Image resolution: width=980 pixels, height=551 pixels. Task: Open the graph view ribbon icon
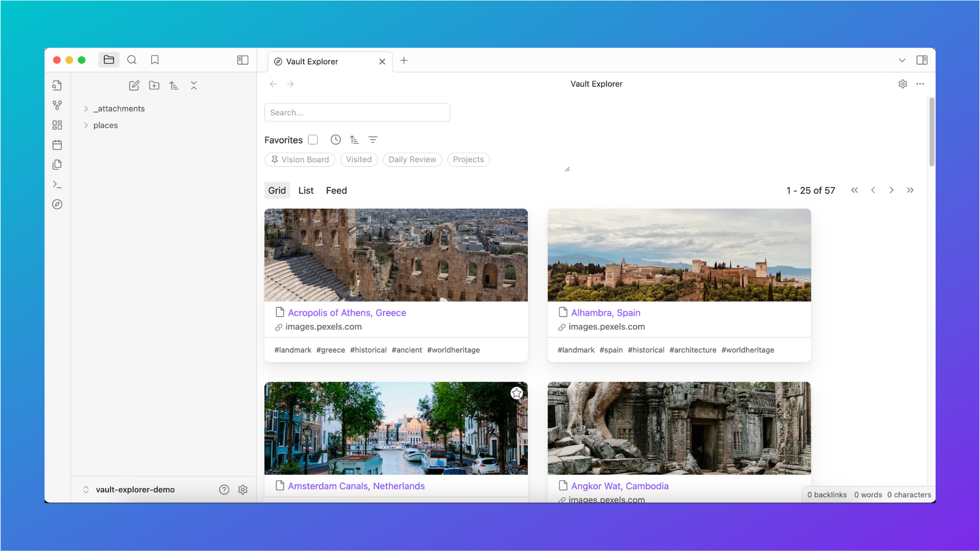pyautogui.click(x=57, y=105)
